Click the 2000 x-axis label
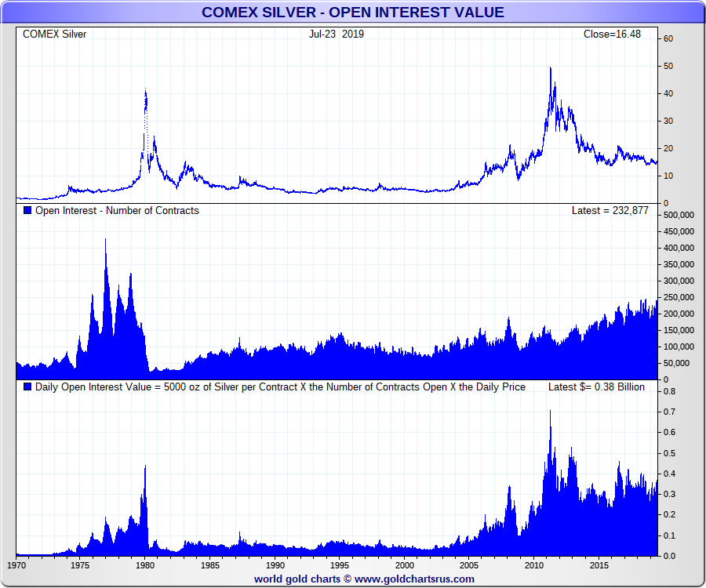The height and width of the screenshot is (588, 706). point(404,565)
